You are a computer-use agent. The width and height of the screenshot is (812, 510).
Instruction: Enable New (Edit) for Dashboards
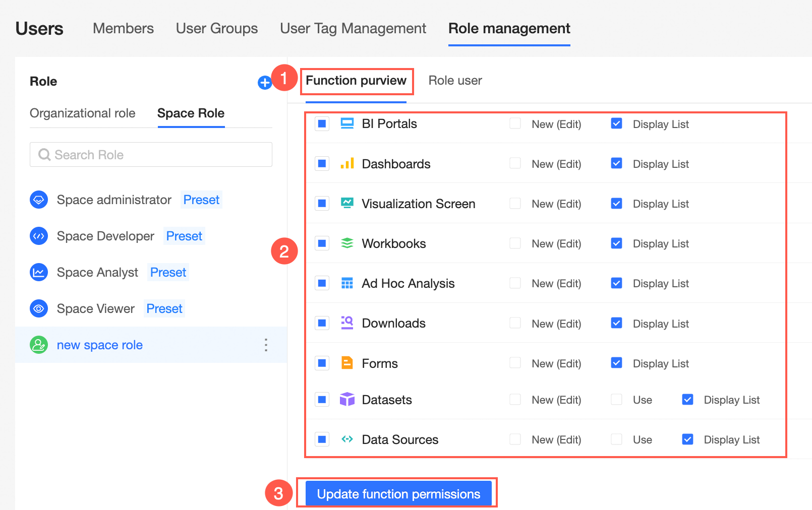click(515, 163)
